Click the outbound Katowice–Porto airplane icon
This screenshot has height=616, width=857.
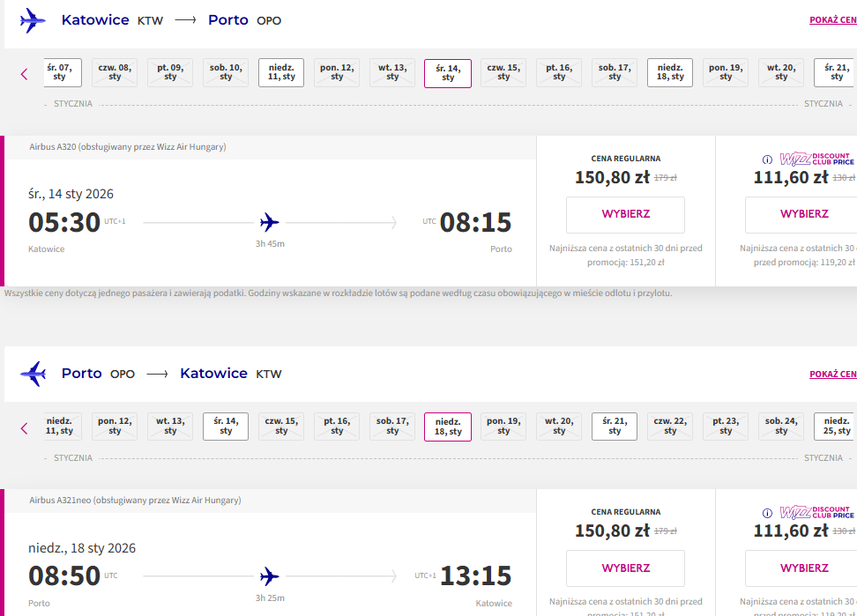click(33, 21)
